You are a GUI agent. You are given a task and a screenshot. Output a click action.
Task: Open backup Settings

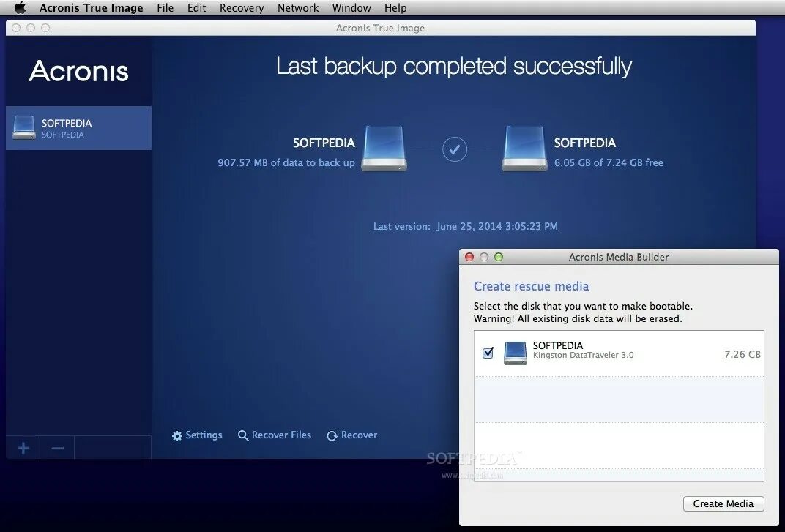point(197,435)
